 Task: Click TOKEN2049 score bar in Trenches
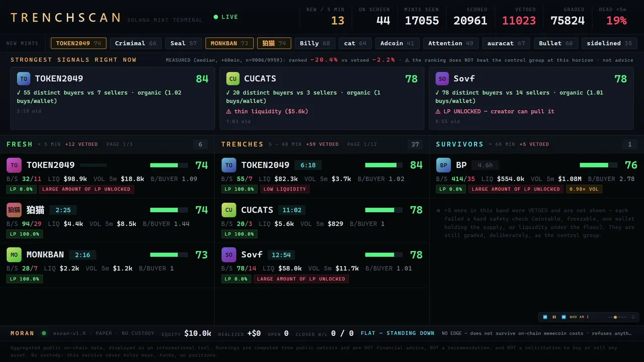(x=384, y=165)
